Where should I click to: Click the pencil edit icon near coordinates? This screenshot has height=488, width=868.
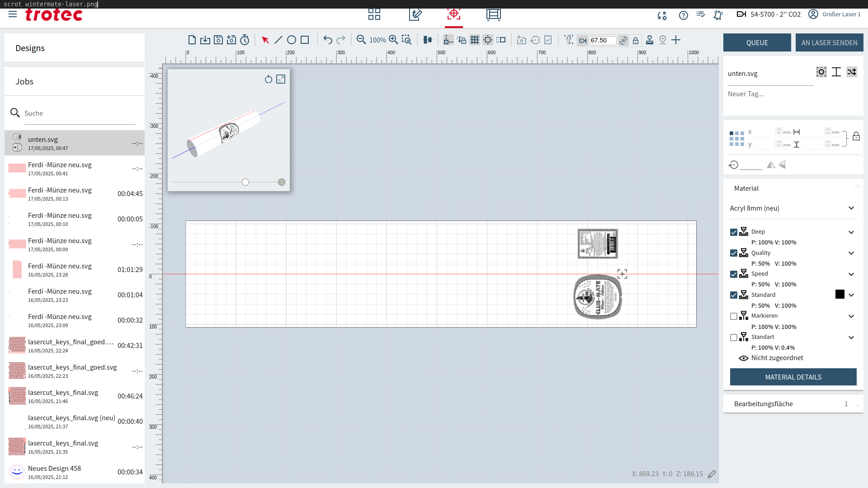(712, 474)
